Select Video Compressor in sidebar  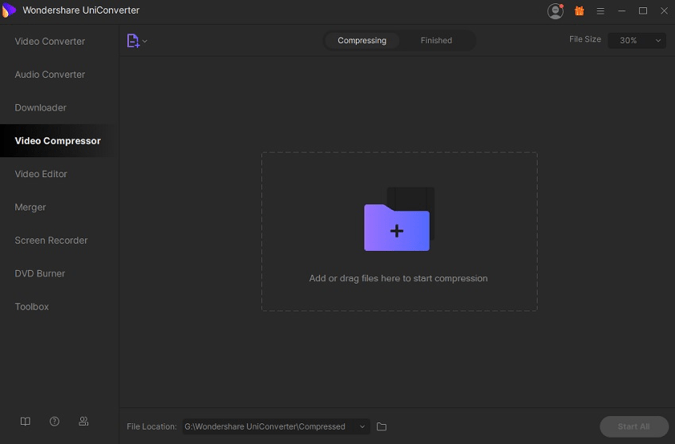58,141
